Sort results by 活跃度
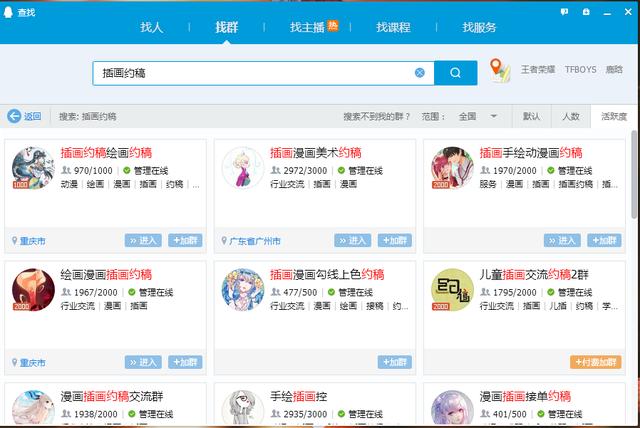640x428 pixels. pyautogui.click(x=613, y=116)
